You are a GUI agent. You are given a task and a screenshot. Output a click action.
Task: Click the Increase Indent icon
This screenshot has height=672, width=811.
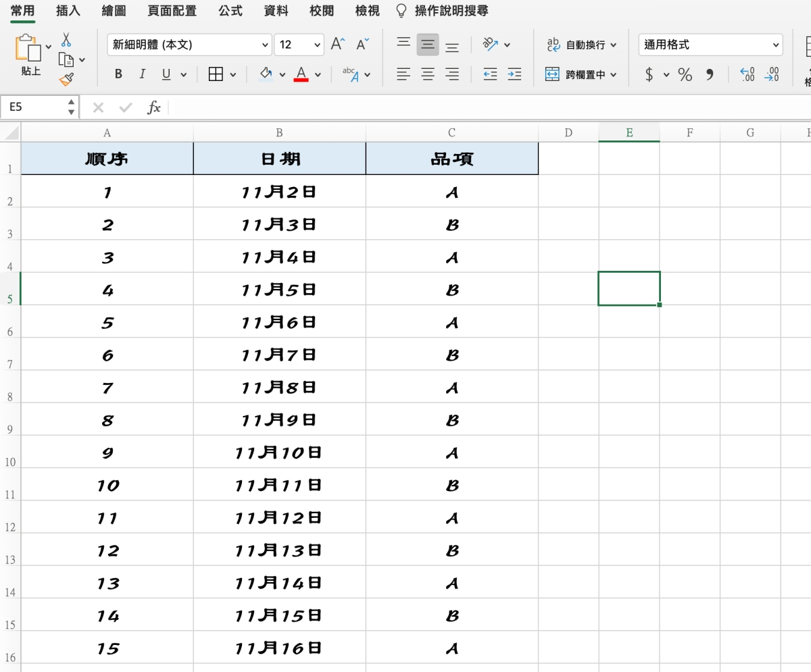tap(514, 74)
